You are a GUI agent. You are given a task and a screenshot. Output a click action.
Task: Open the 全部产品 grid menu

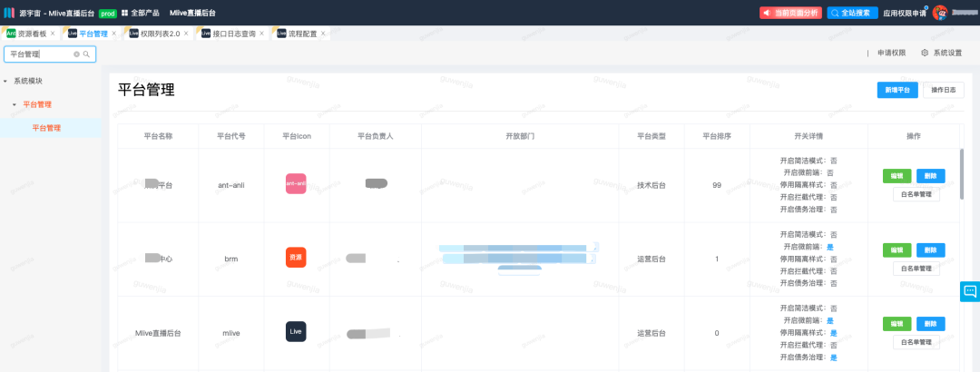tap(140, 13)
